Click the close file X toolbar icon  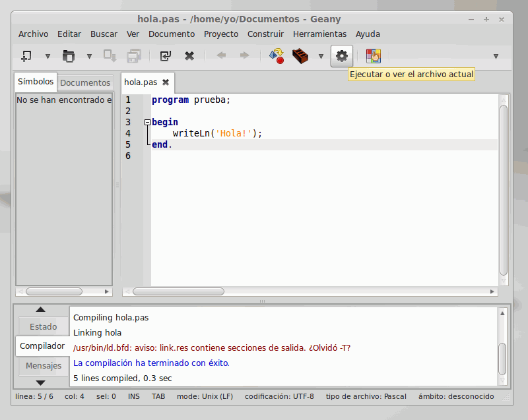(x=189, y=56)
